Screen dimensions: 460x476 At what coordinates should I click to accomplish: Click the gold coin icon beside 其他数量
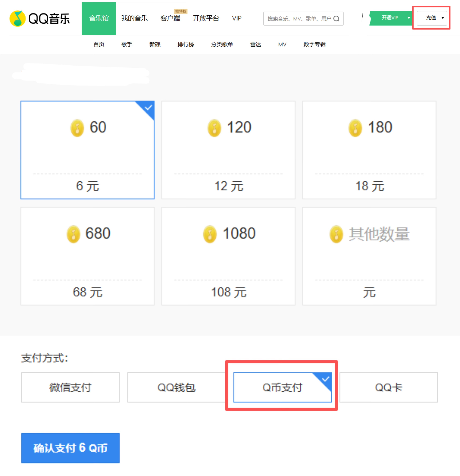(x=336, y=234)
